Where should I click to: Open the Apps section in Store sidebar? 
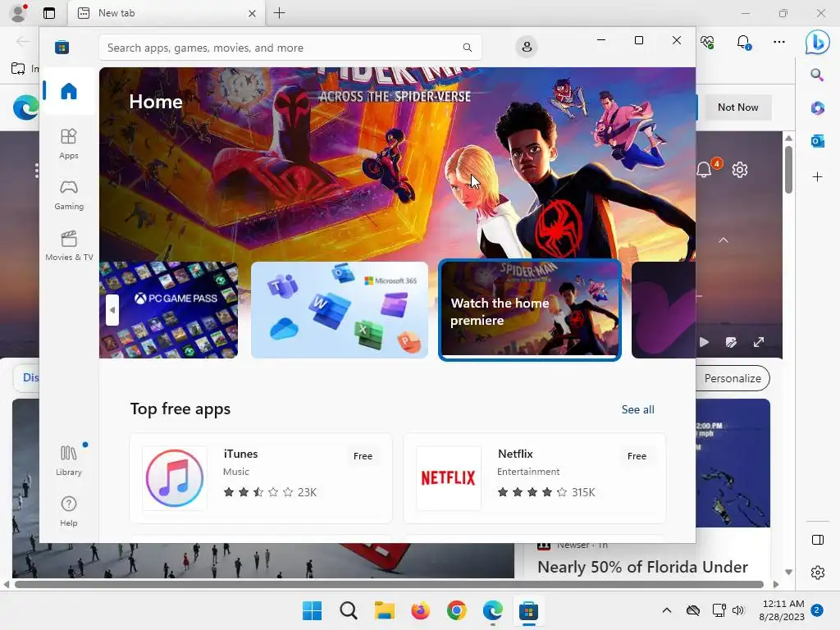[69, 144]
